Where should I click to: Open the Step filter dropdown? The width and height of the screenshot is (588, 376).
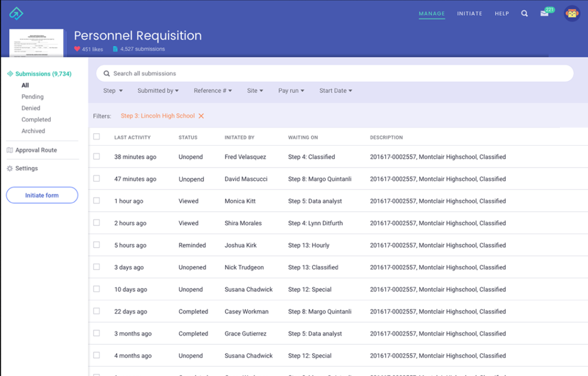click(113, 91)
